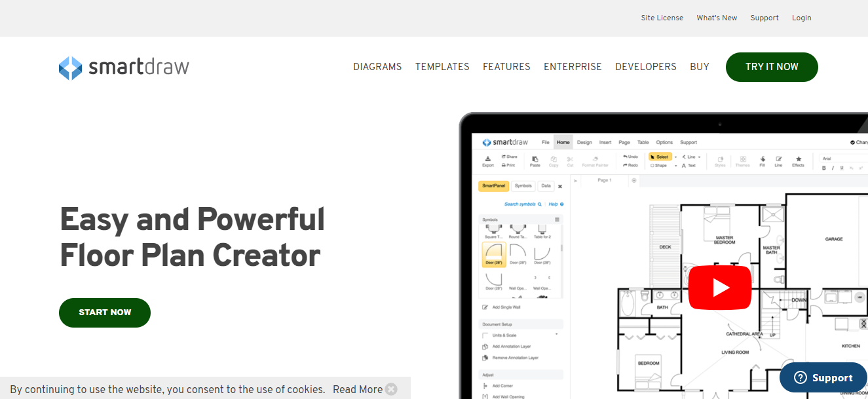Click the Copy icon in the ribbon
The image size is (868, 399).
(554, 161)
